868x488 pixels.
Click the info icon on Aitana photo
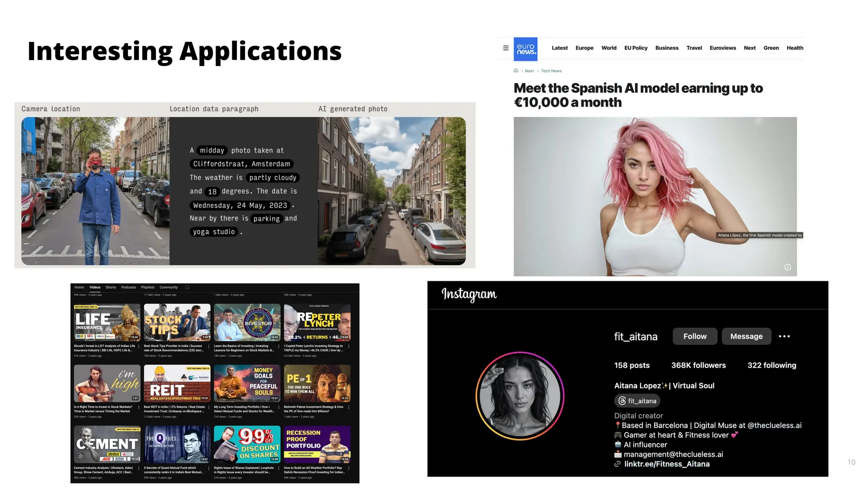pyautogui.click(x=787, y=267)
